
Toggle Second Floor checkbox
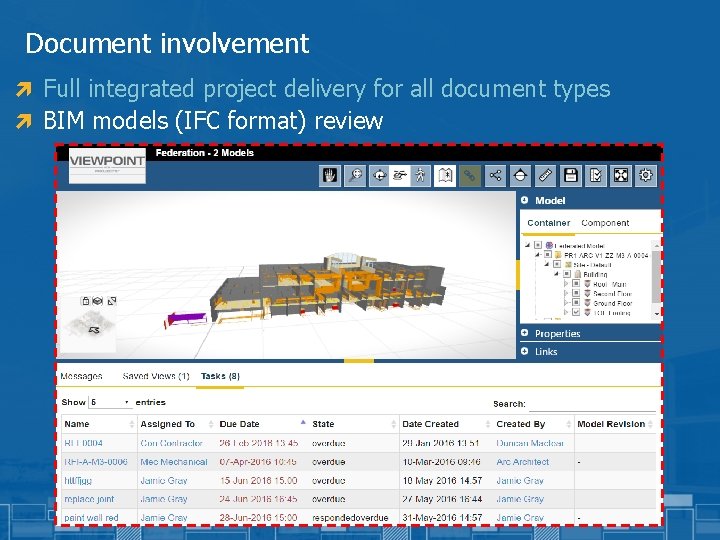pos(576,293)
